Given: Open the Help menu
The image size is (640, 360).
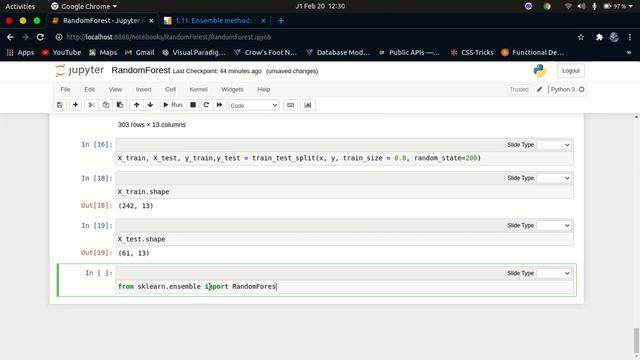Looking at the screenshot, I should [264, 89].
